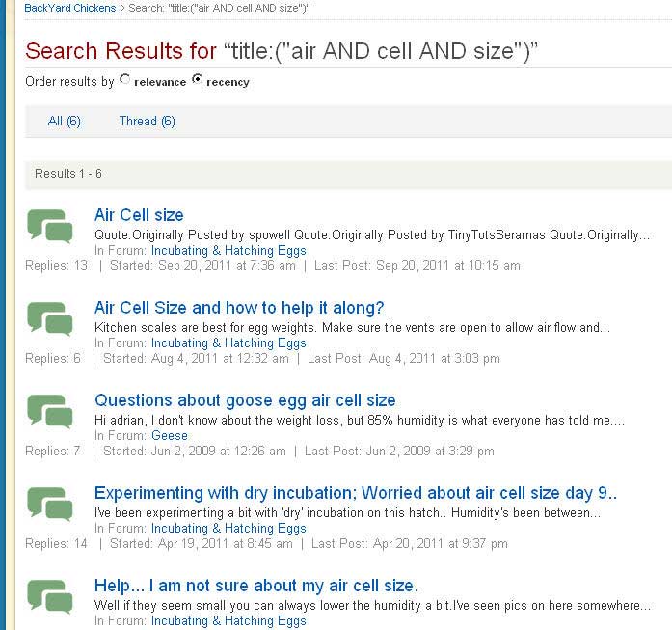Click the search breadcrumb title text
This screenshot has height=630, width=672.
click(221, 8)
